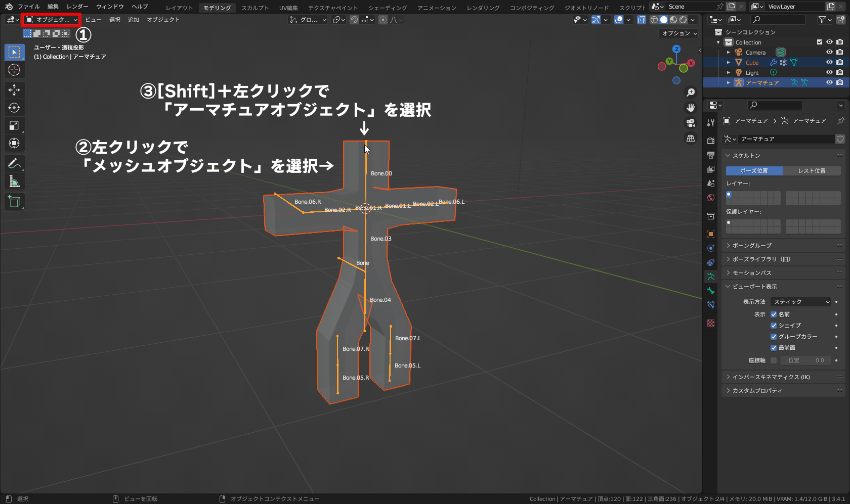Open the World properties tab

coord(710,198)
